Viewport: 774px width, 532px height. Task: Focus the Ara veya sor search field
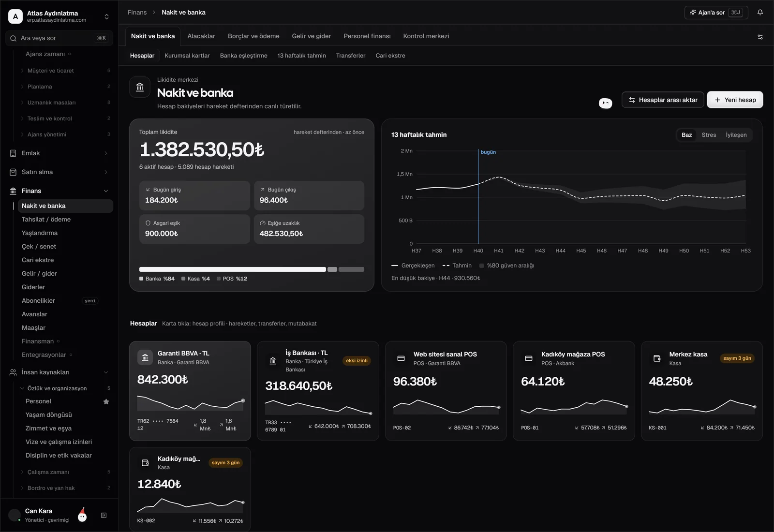pos(59,38)
